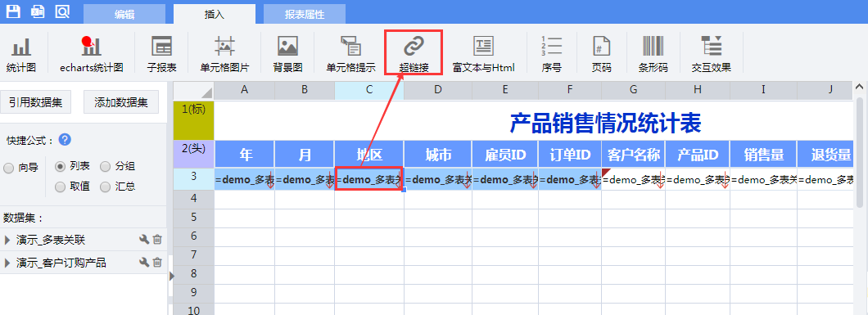This screenshot has height=315, width=868.
Task: Delete the 演示_客户订购产品 dataset
Action: 157,263
